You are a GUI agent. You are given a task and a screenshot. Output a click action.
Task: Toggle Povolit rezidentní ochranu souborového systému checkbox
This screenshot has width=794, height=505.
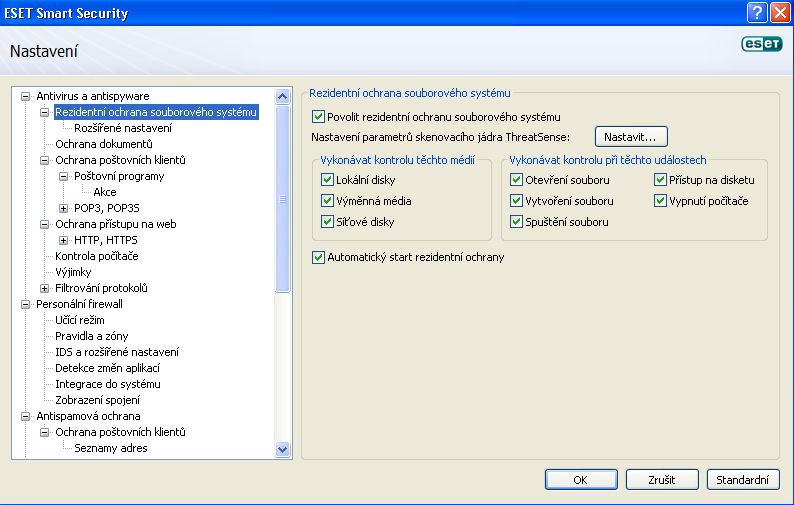click(318, 117)
